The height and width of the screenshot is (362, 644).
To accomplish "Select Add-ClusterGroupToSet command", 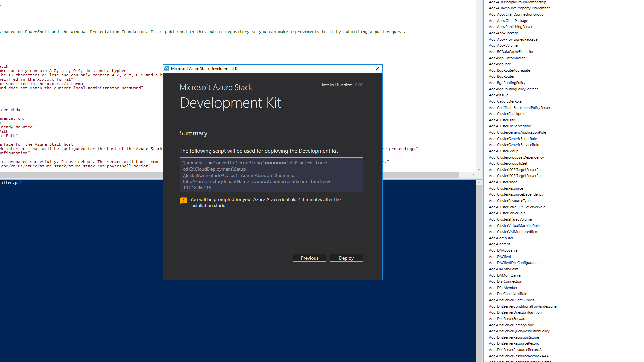I will pyautogui.click(x=508, y=163).
